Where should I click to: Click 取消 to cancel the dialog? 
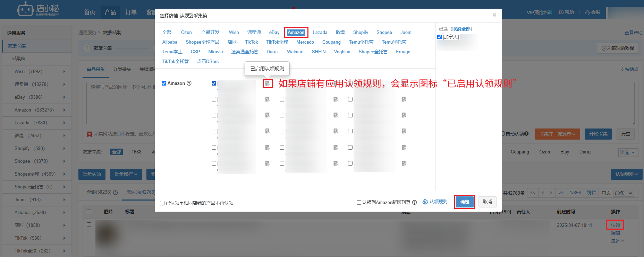pyautogui.click(x=488, y=202)
